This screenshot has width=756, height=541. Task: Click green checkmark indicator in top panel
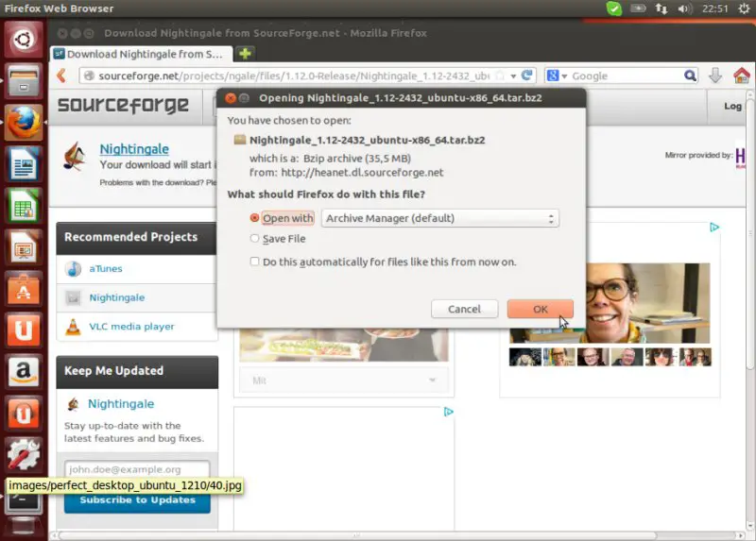click(x=613, y=8)
